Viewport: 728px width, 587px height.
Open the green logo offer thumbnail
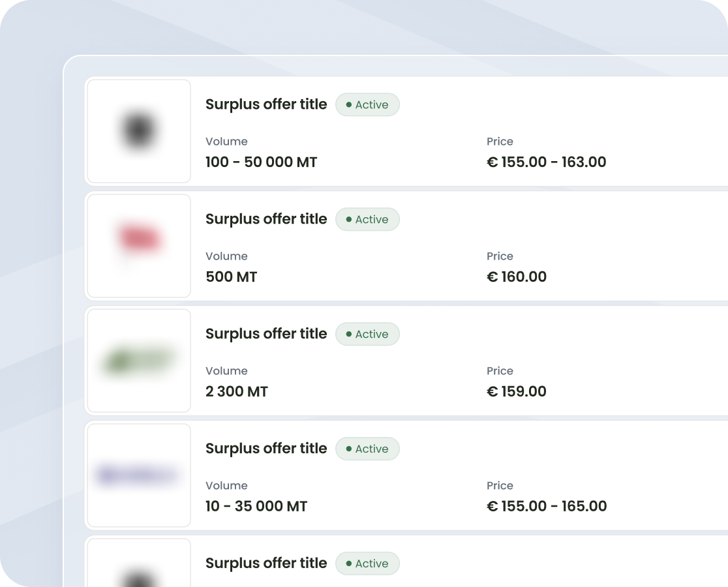139,361
